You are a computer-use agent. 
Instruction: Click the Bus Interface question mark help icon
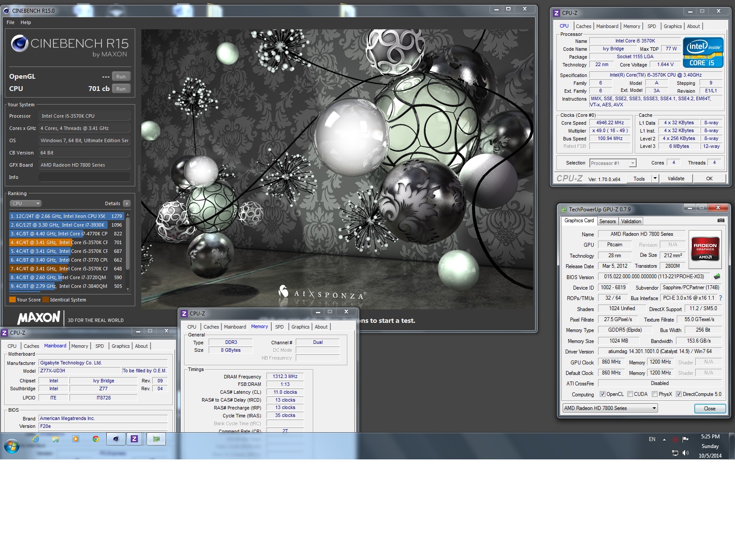(x=720, y=298)
